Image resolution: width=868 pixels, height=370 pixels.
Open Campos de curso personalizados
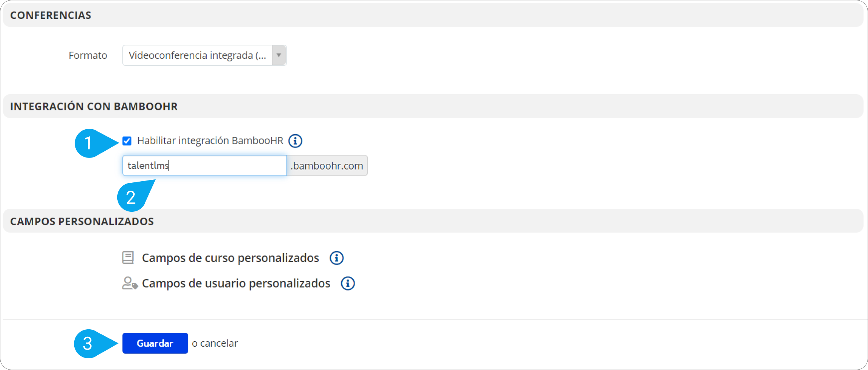point(230,258)
